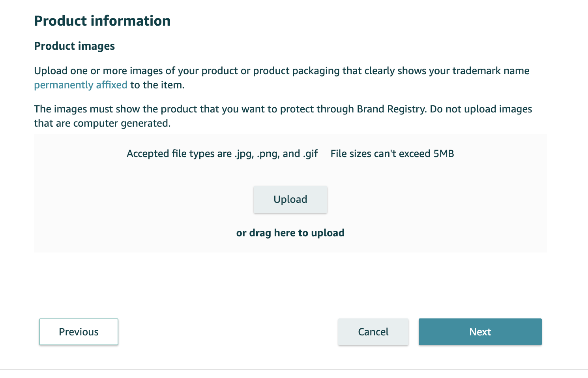Cancel the brand registry application

pyautogui.click(x=373, y=332)
